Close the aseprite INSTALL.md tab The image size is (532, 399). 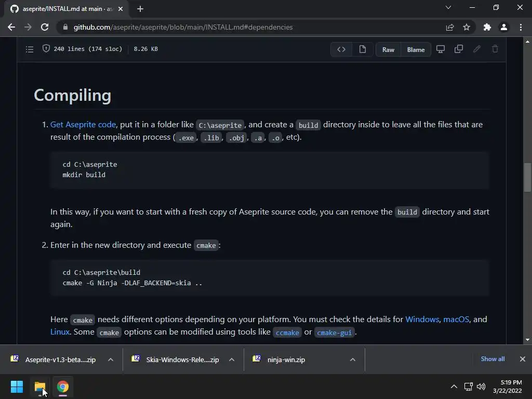click(121, 9)
